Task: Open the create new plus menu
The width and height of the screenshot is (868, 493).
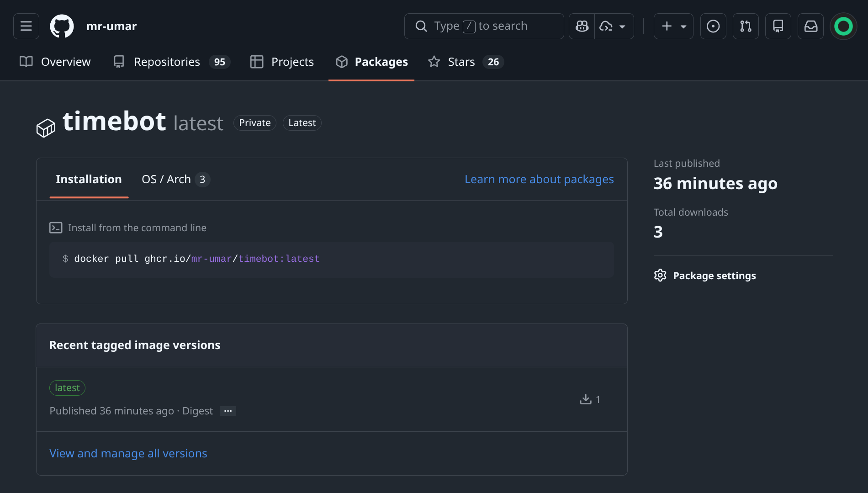Action: [x=673, y=26]
